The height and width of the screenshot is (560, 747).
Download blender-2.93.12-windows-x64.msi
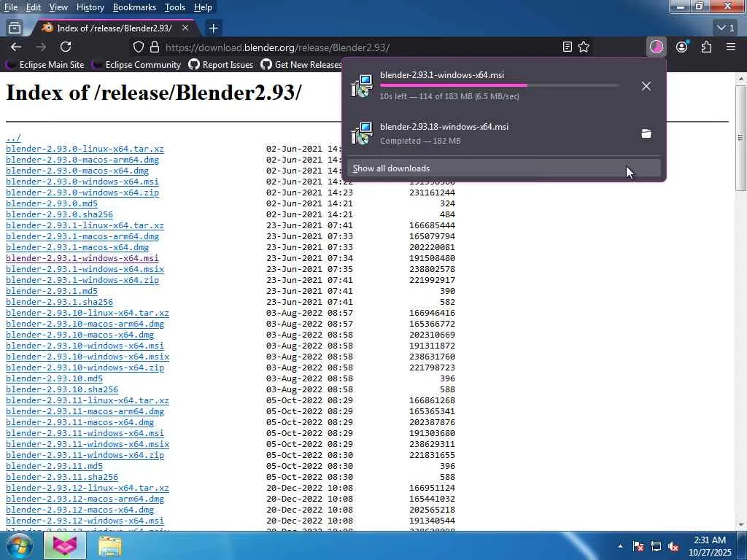click(85, 521)
